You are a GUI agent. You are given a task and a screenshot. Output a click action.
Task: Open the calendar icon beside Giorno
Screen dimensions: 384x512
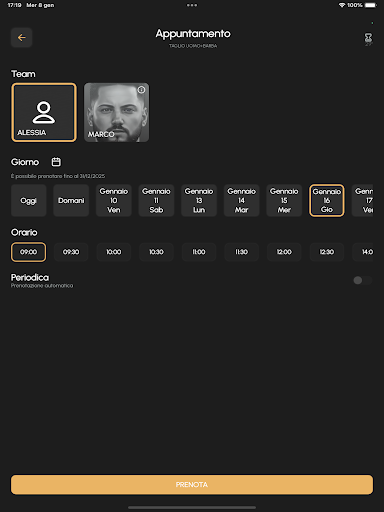coord(56,162)
